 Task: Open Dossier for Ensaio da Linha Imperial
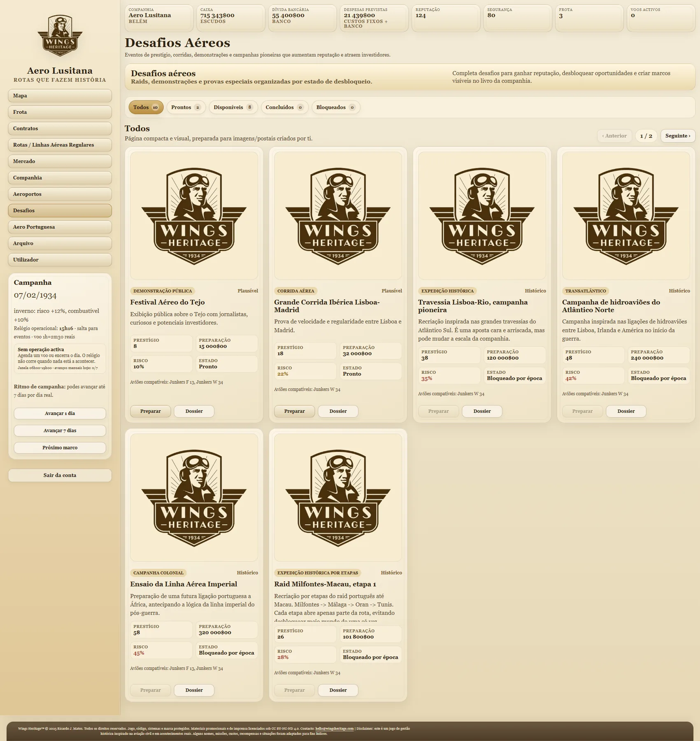194,690
